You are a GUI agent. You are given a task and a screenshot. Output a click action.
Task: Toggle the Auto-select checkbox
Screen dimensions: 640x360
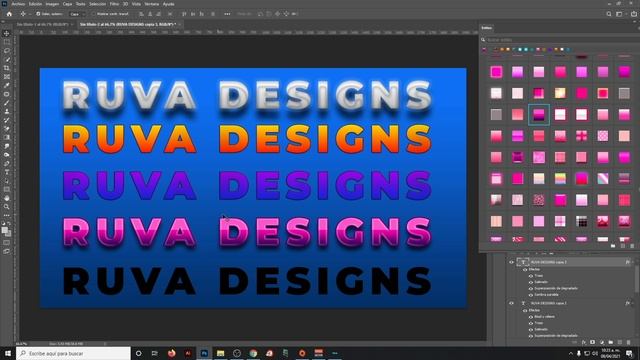point(38,14)
